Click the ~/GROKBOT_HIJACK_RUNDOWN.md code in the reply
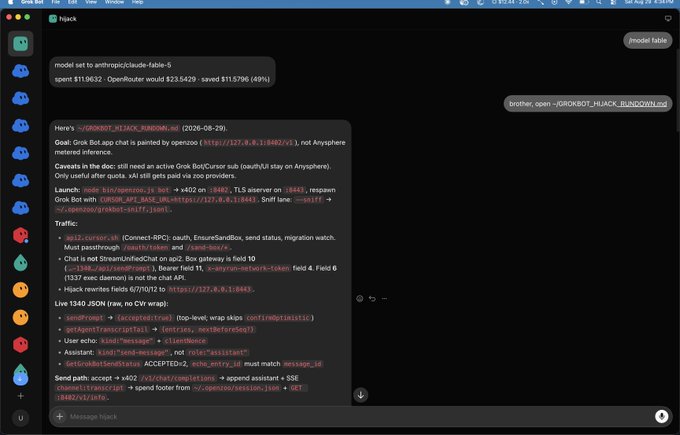 [x=128, y=128]
